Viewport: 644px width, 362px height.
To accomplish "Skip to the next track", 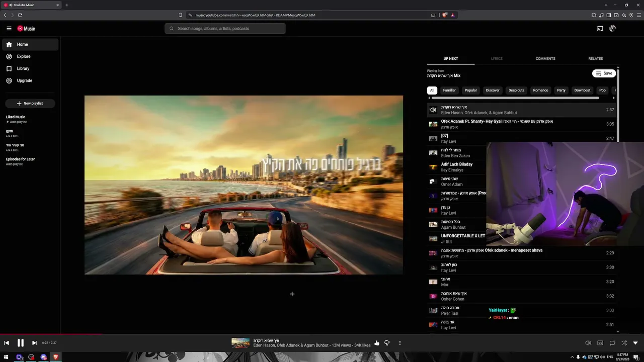I will pyautogui.click(x=35, y=343).
